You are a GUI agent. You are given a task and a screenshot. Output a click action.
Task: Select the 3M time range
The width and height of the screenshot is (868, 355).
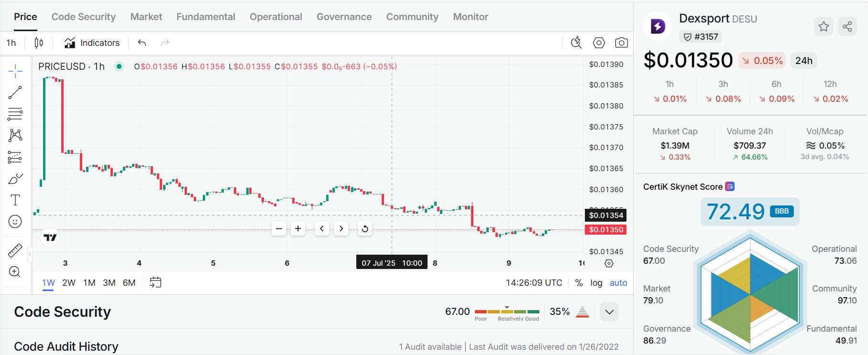pos(109,283)
